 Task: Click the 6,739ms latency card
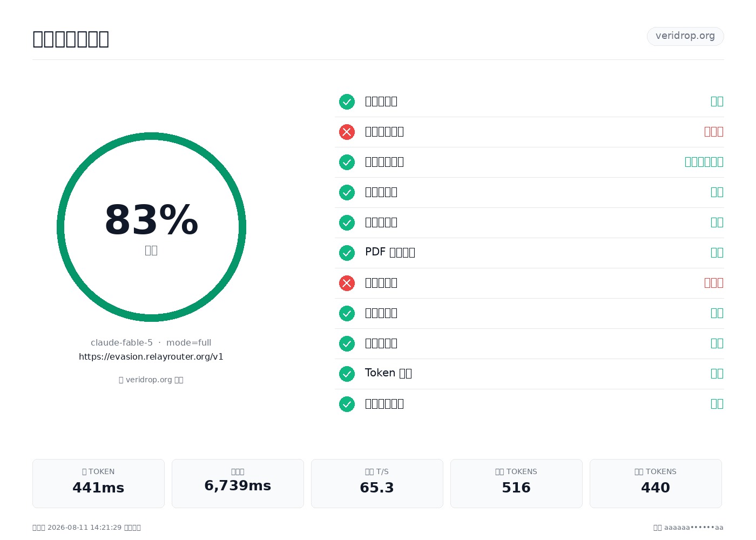click(238, 483)
